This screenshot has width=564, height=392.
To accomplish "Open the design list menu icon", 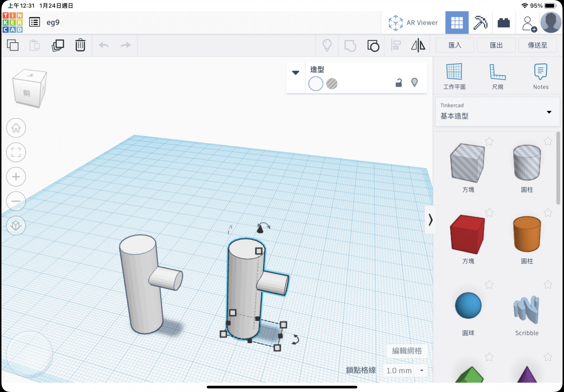I will (x=35, y=22).
